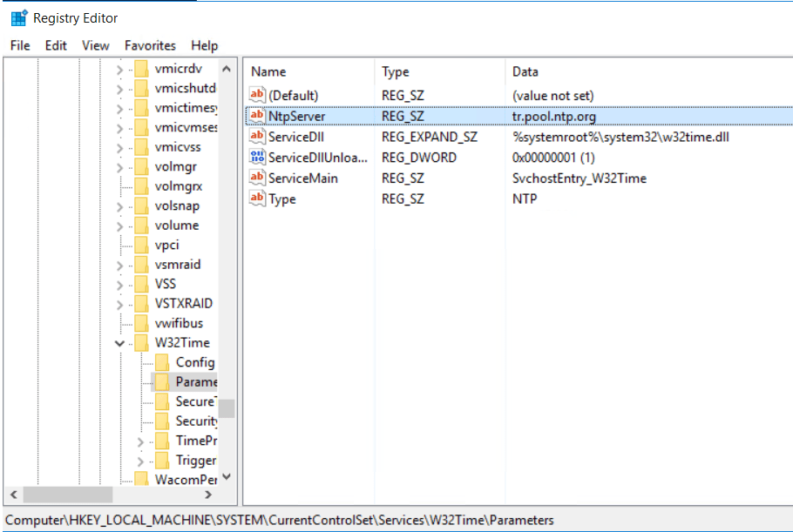Expand the vsmraid key node
Image resolution: width=793 pixels, height=532 pixels.
pyautogui.click(x=120, y=265)
